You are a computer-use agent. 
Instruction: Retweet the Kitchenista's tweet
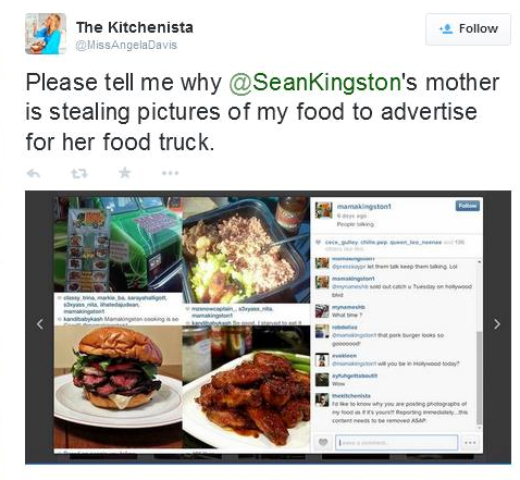point(80,173)
